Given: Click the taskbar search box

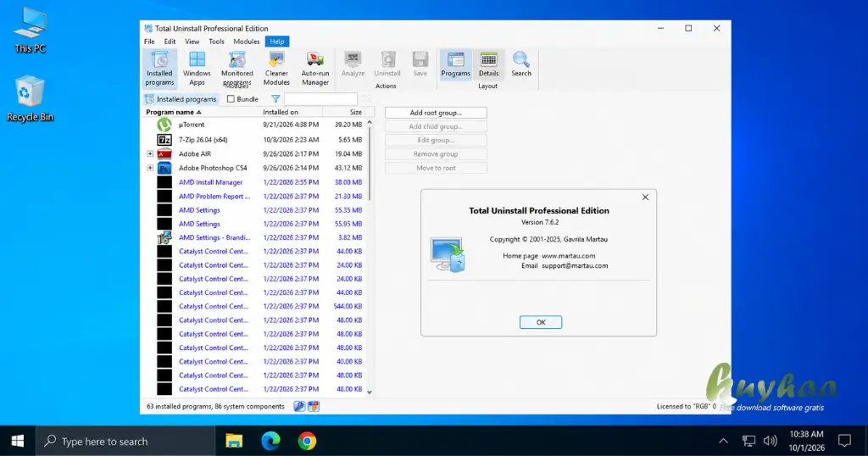Looking at the screenshot, I should 125,441.
